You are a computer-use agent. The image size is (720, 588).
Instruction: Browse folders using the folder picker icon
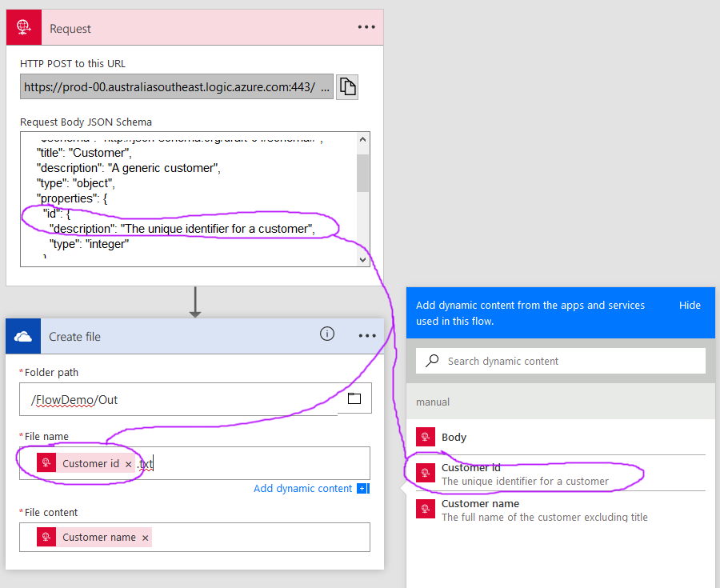click(x=354, y=398)
